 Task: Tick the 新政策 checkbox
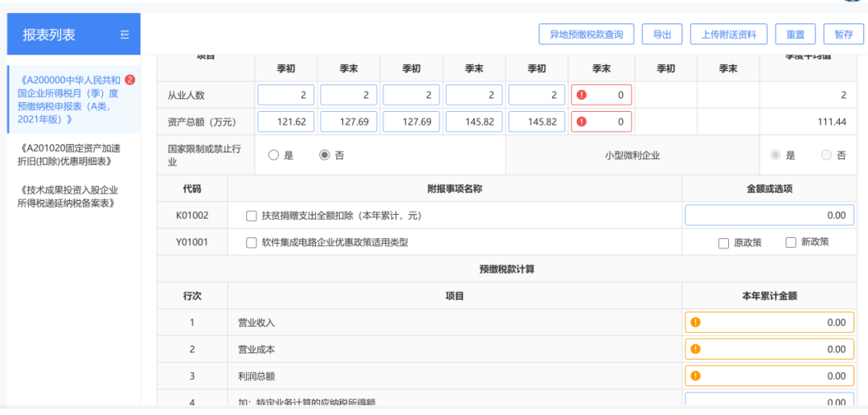tap(791, 242)
